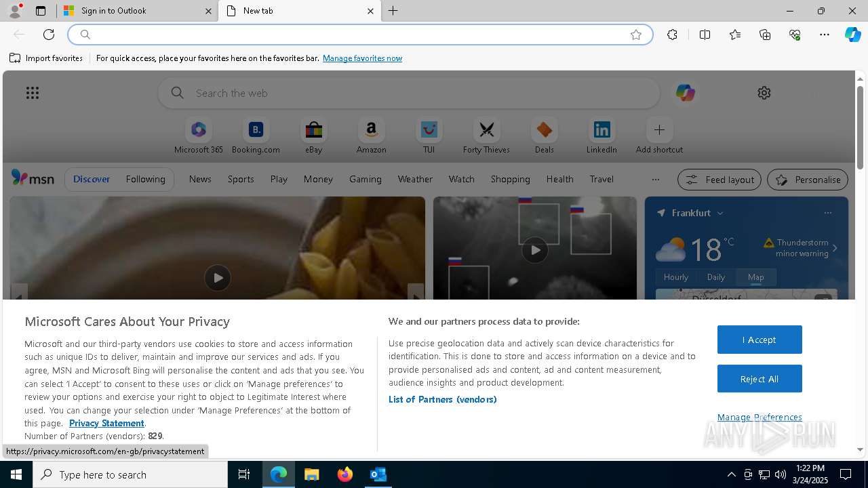Open the Gaming category
Screen dimensions: 868x488
click(366, 179)
